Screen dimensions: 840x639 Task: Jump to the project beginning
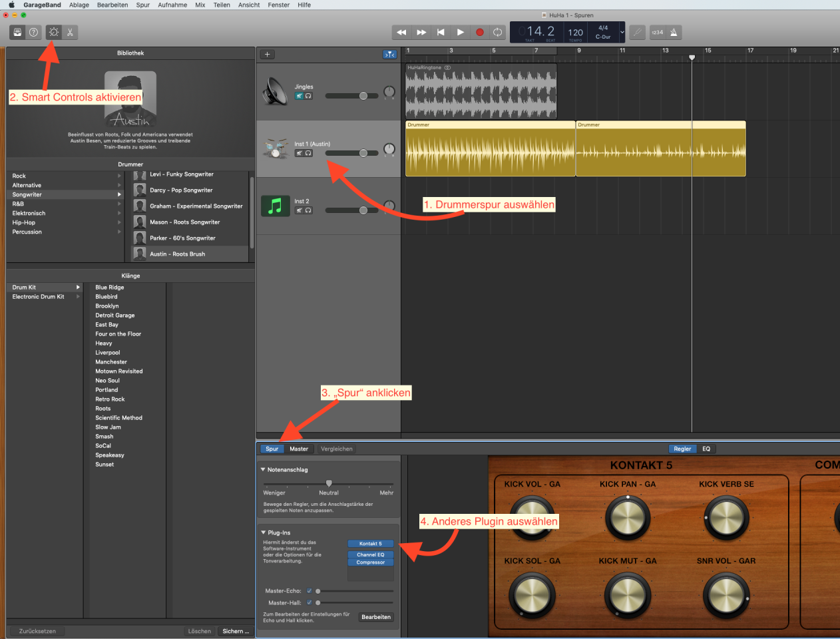pos(441,32)
